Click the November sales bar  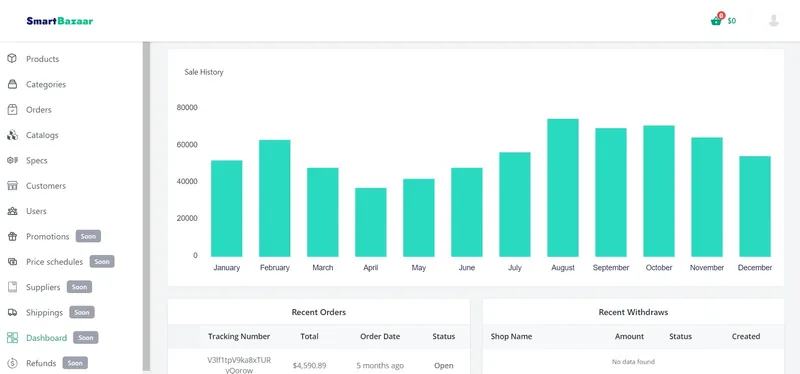click(x=707, y=197)
